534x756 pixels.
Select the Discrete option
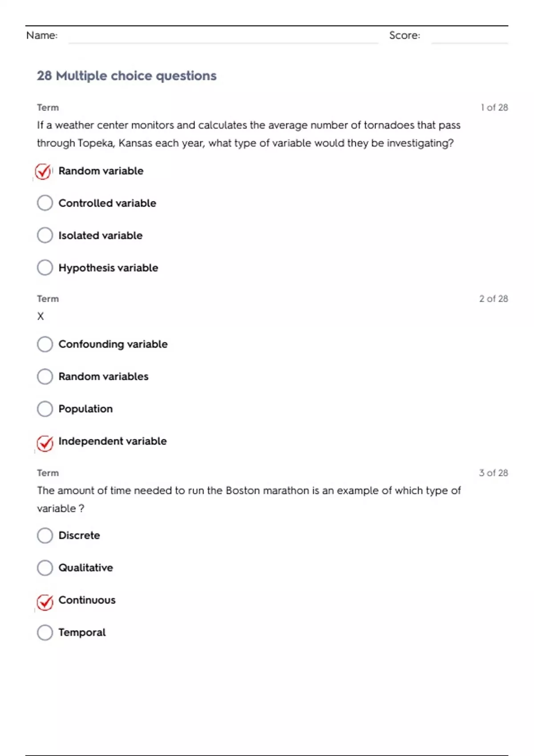coord(45,535)
